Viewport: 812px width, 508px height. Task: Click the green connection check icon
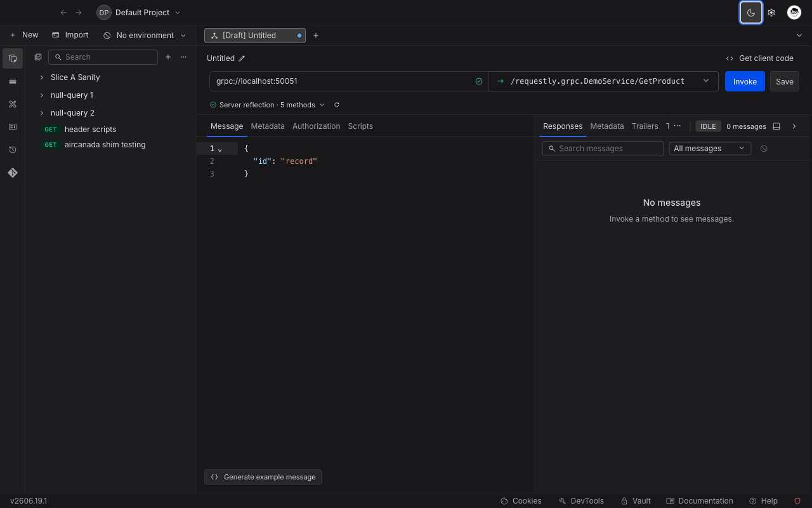coord(479,81)
